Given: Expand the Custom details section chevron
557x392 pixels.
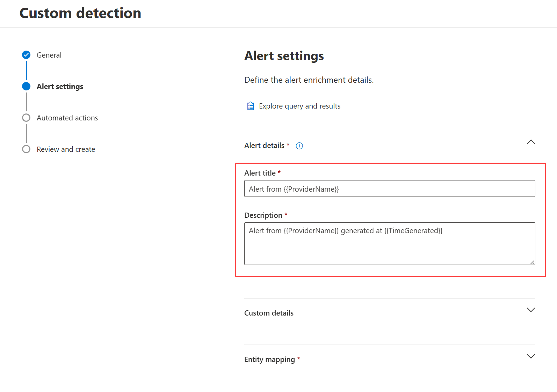Looking at the screenshot, I should pyautogui.click(x=531, y=310).
